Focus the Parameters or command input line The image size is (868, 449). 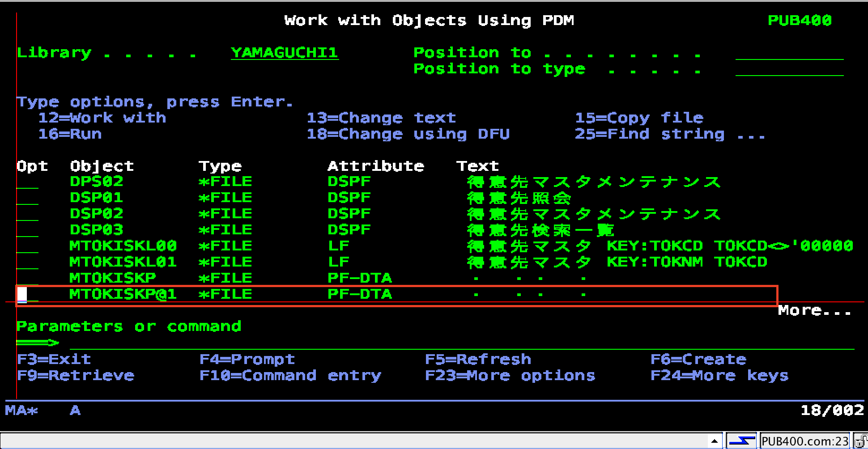[x=462, y=343]
